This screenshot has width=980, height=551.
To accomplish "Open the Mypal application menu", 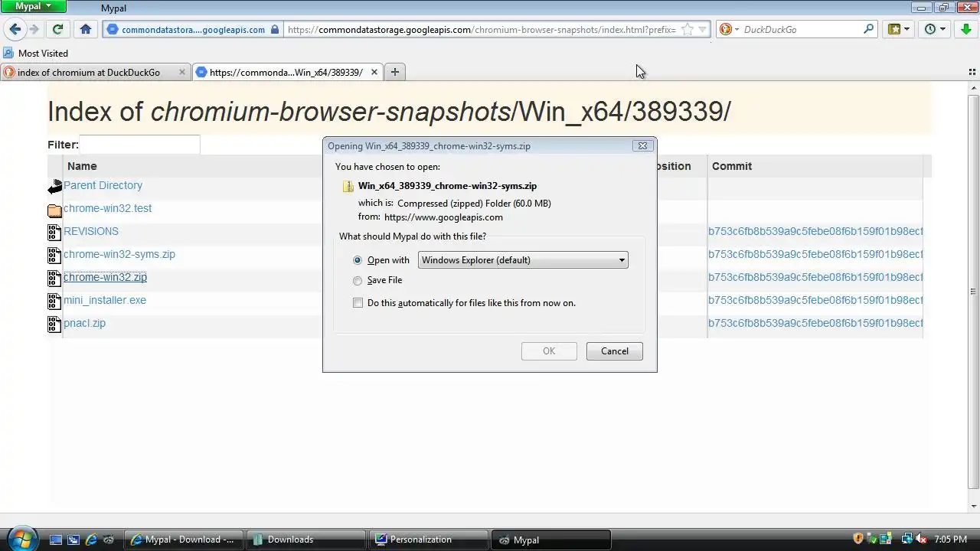I will [33, 6].
